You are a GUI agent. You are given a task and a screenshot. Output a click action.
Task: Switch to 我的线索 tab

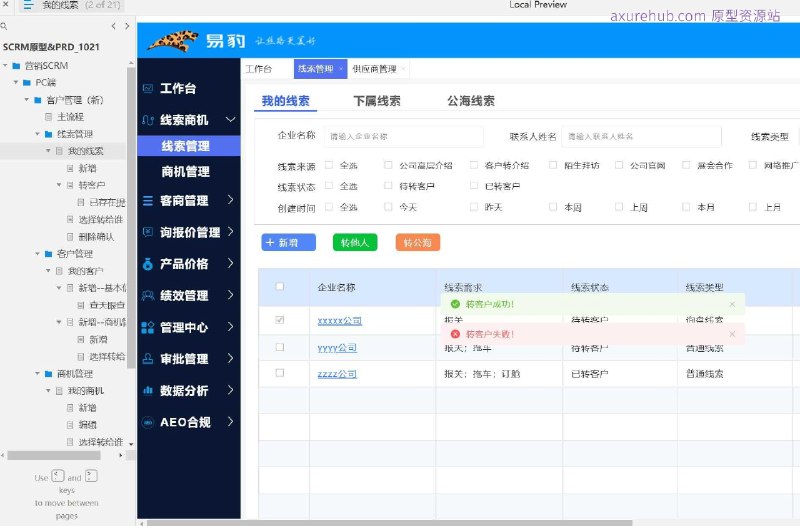(x=286, y=101)
